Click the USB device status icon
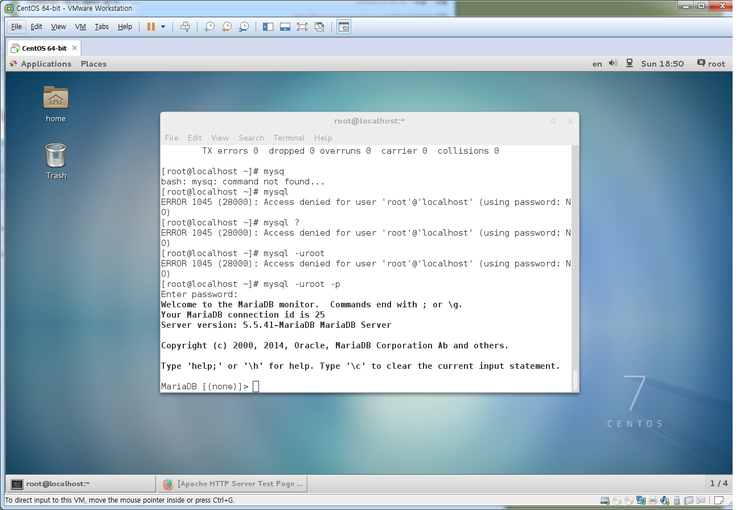Viewport: 740px width, 510px height. point(677,501)
